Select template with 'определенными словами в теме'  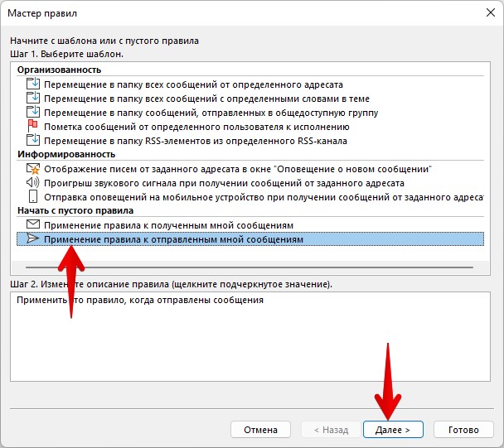(206, 99)
